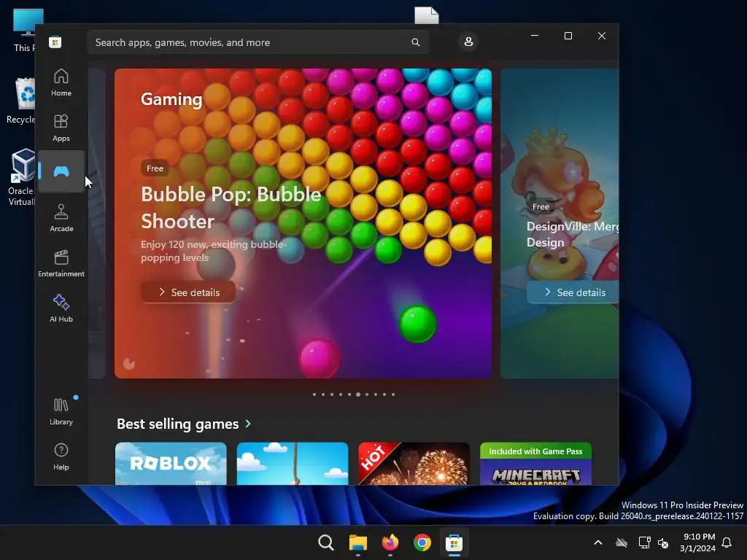The height and width of the screenshot is (560, 747).
Task: Open the Arcade section
Action: [61, 217]
